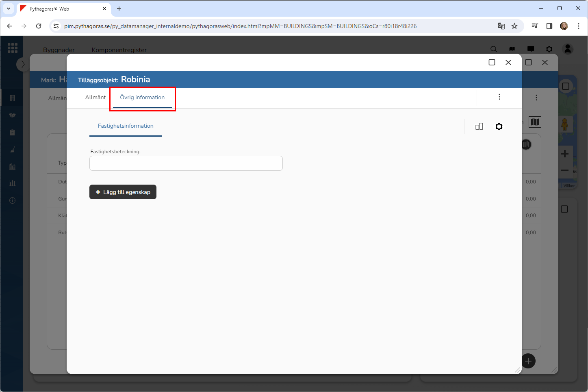Click the search magnifier in top bar
Image resolution: width=588 pixels, height=392 pixels.
pyautogui.click(x=494, y=49)
